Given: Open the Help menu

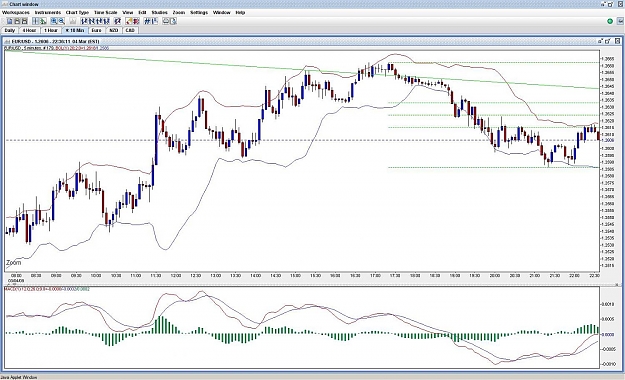Looking at the screenshot, I should (240, 12).
